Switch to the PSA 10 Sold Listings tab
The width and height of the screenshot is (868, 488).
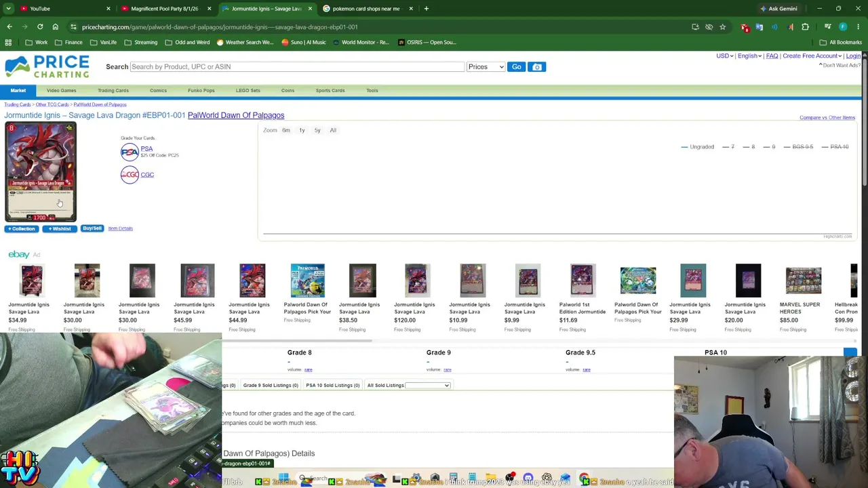pyautogui.click(x=332, y=385)
